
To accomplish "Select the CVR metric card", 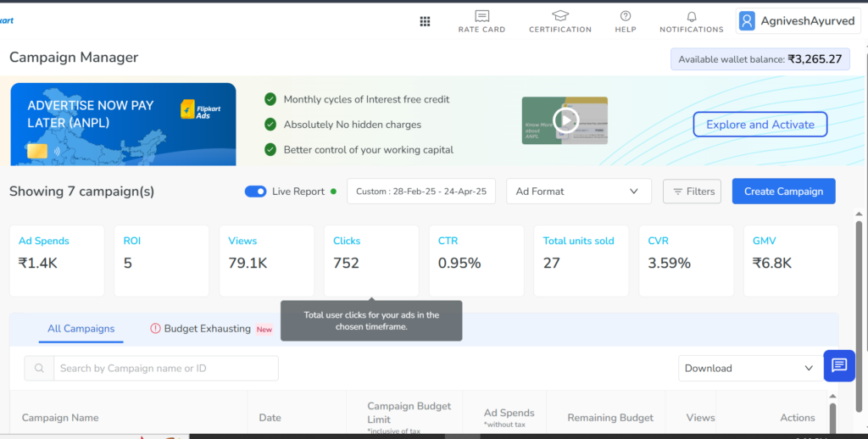I will (x=687, y=261).
